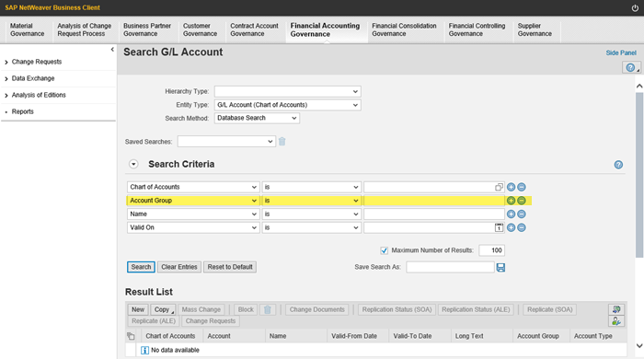Image resolution: width=644 pixels, height=359 pixels.
Task: Click the Clear Entries button
Action: [x=179, y=267]
